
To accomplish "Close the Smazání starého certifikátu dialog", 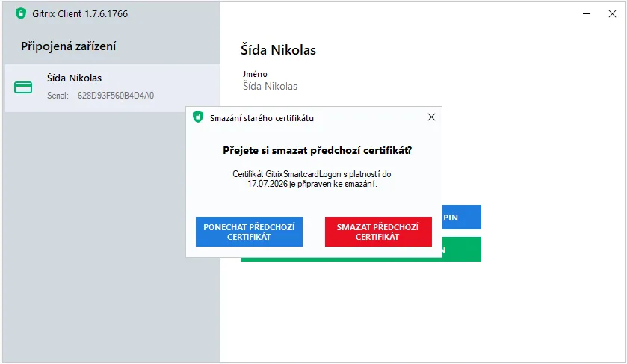I will pyautogui.click(x=431, y=117).
